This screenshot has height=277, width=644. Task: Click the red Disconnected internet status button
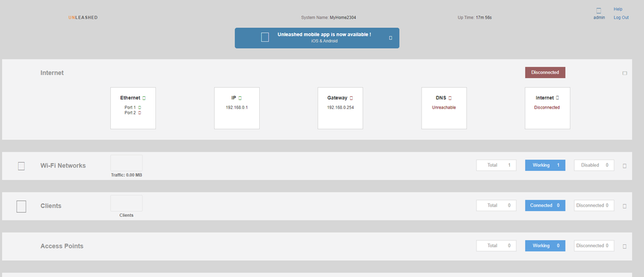coord(545,72)
